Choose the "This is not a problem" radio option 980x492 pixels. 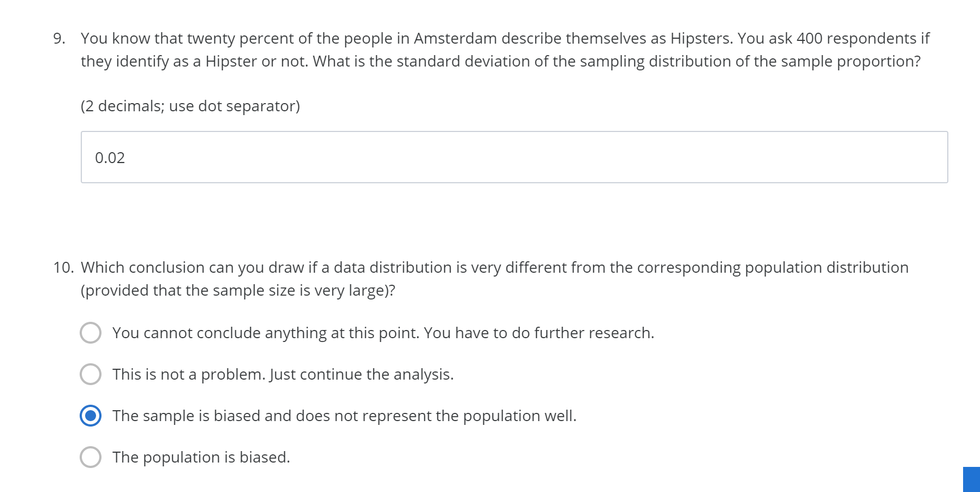pos(91,374)
